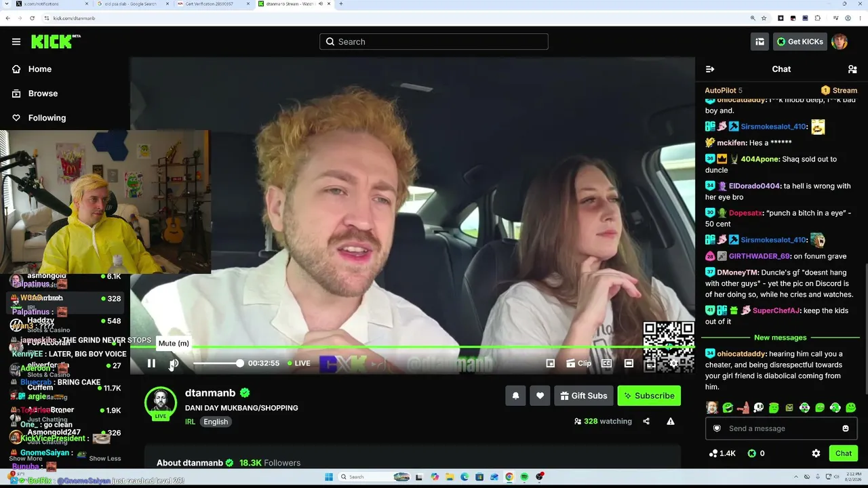
Task: Jump to New messages in chat
Action: [x=780, y=338]
